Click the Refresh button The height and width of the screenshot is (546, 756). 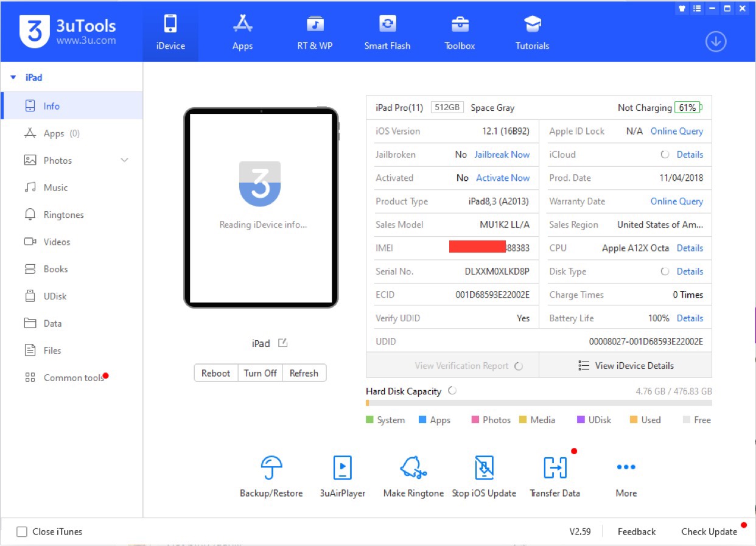(x=304, y=373)
